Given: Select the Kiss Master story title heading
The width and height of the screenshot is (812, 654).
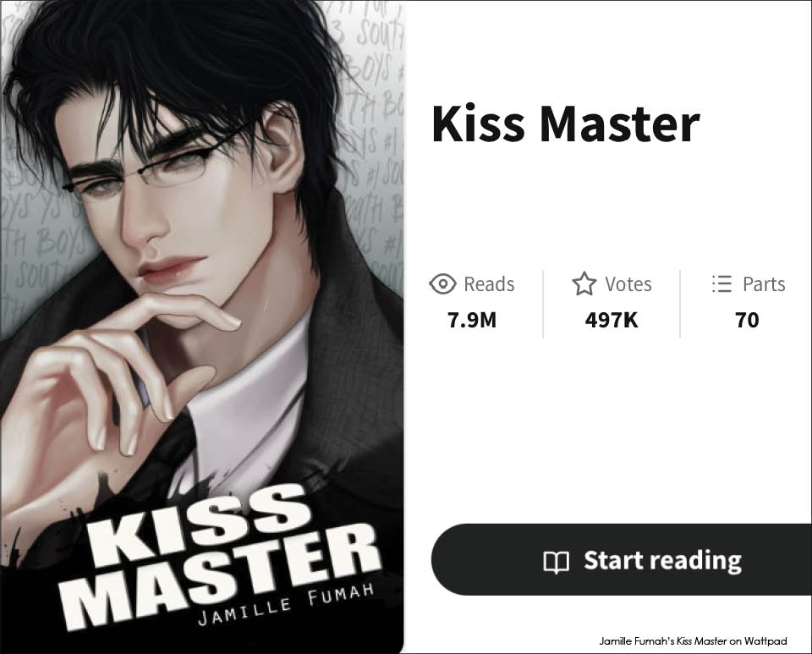Looking at the screenshot, I should tap(566, 124).
